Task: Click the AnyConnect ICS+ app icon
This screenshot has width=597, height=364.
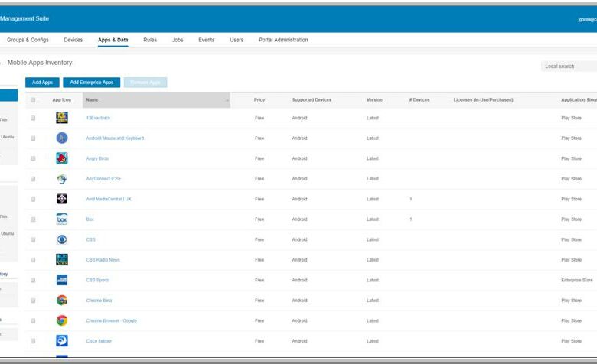Action: coord(62,179)
